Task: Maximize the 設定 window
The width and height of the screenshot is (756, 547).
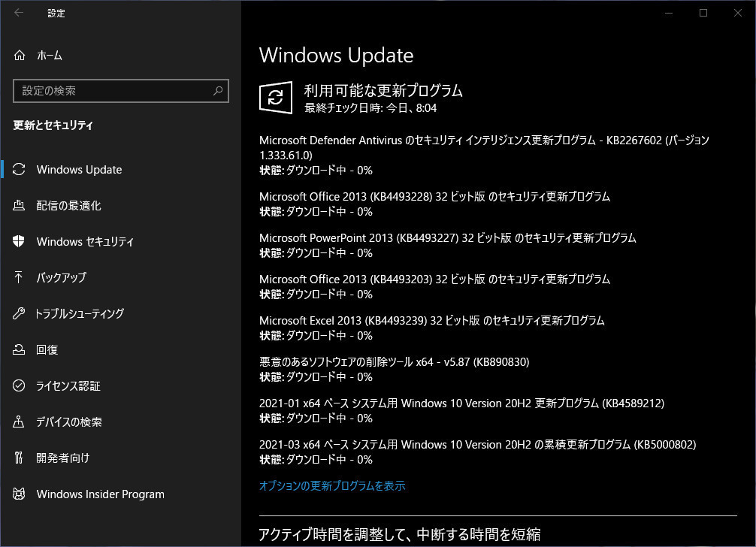Action: click(703, 13)
